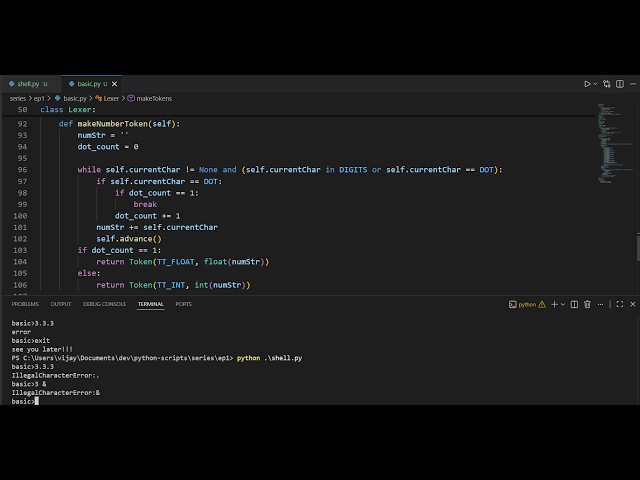Place cursor on 'def makeNumberToken(self):'
The width and height of the screenshot is (640, 480).
click(x=119, y=124)
